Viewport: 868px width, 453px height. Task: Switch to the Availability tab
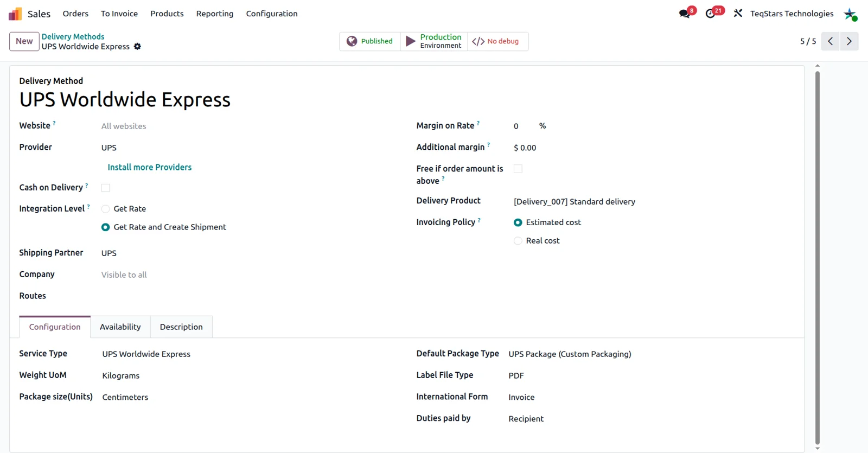coord(120,327)
